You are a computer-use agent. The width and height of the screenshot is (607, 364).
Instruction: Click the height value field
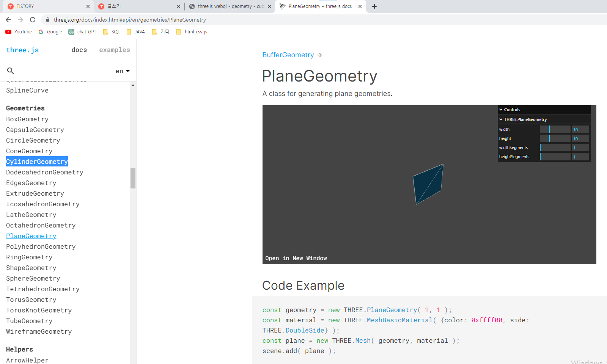[580, 138]
